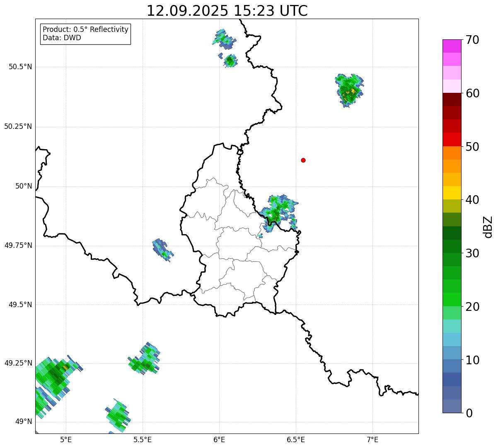Screen dimensions: 498x448
Task: Click the 7°E longitude label
Action: [372, 439]
